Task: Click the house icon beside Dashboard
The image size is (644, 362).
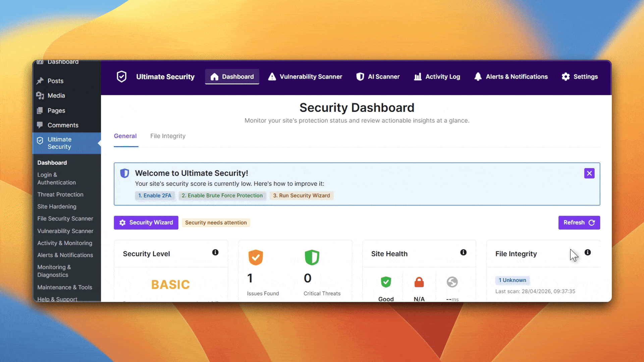Action: point(214,77)
